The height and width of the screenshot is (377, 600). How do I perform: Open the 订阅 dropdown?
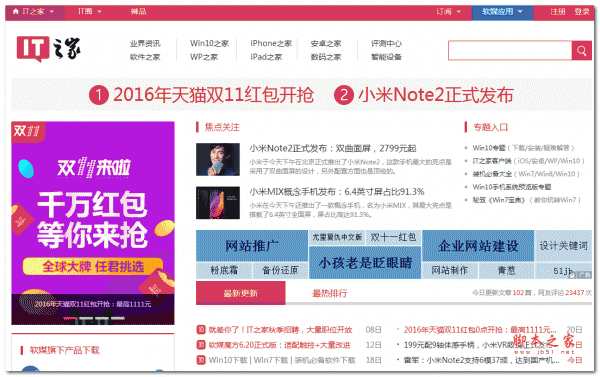point(448,11)
